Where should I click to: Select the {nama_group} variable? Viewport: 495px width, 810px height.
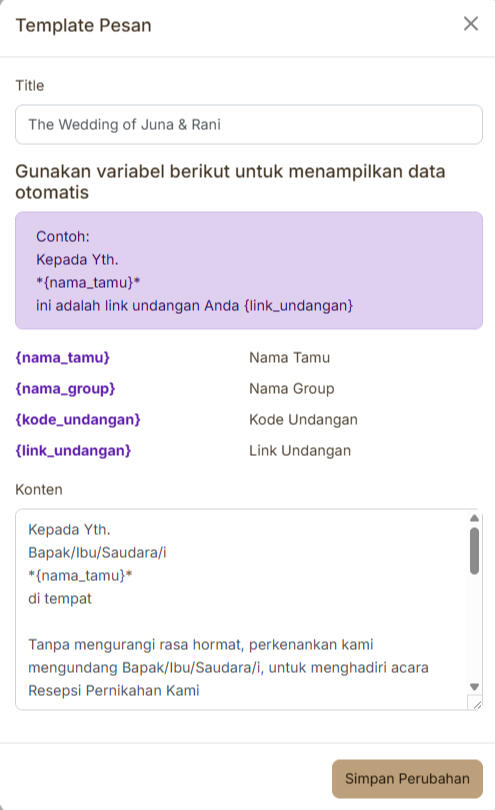pyautogui.click(x=65, y=388)
